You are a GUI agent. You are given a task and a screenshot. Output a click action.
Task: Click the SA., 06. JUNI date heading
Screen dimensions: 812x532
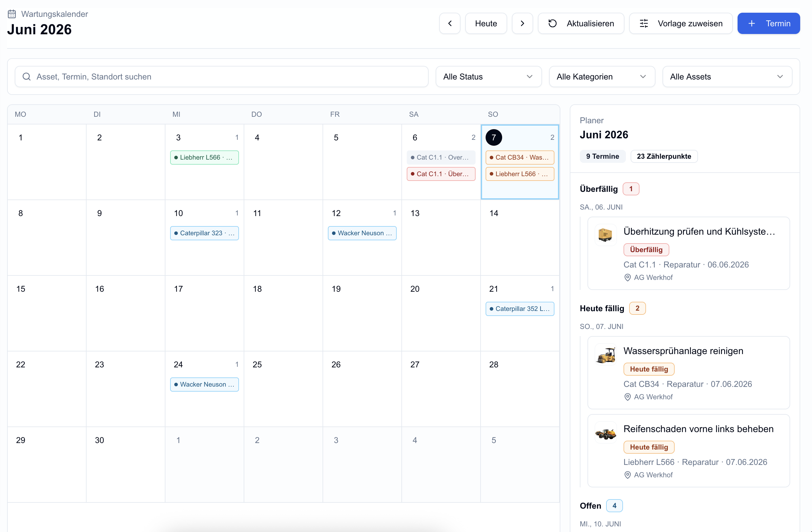[x=601, y=207]
